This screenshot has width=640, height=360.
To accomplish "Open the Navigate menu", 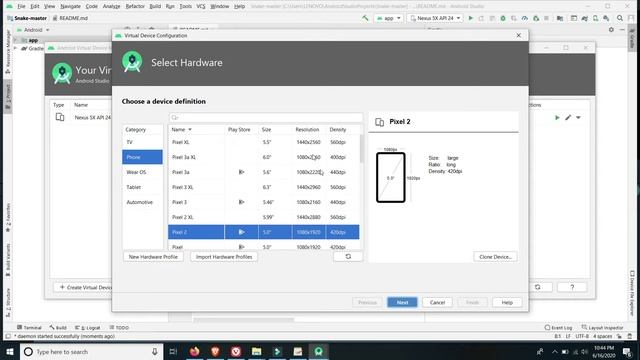I will [x=70, y=7].
